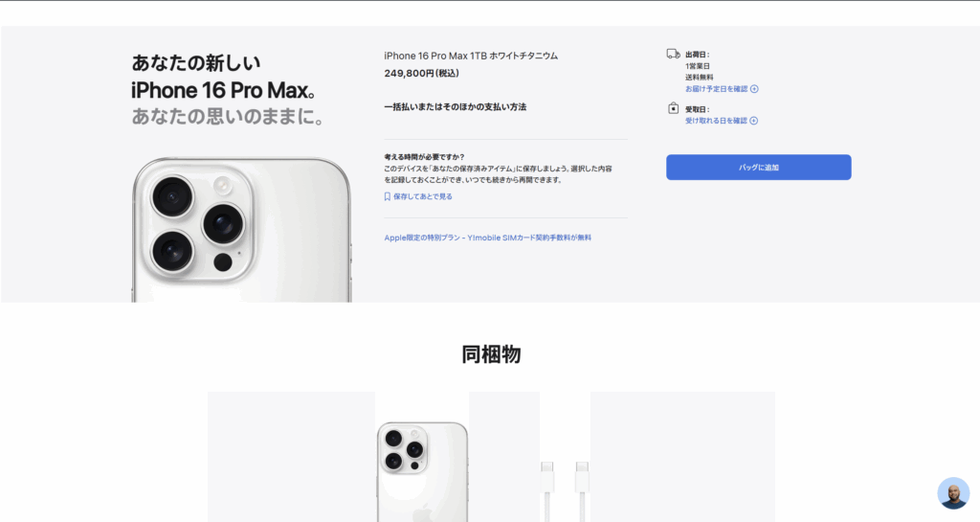Screen dimensions: 980x522
Task: Open the お届け予定日を確認 delivery date link
Action: pos(716,89)
